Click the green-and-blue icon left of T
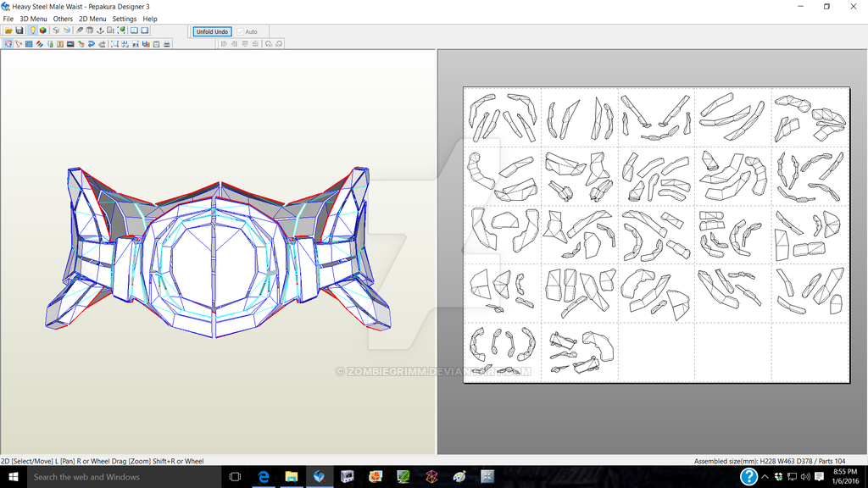The image size is (868, 488). tap(50, 44)
